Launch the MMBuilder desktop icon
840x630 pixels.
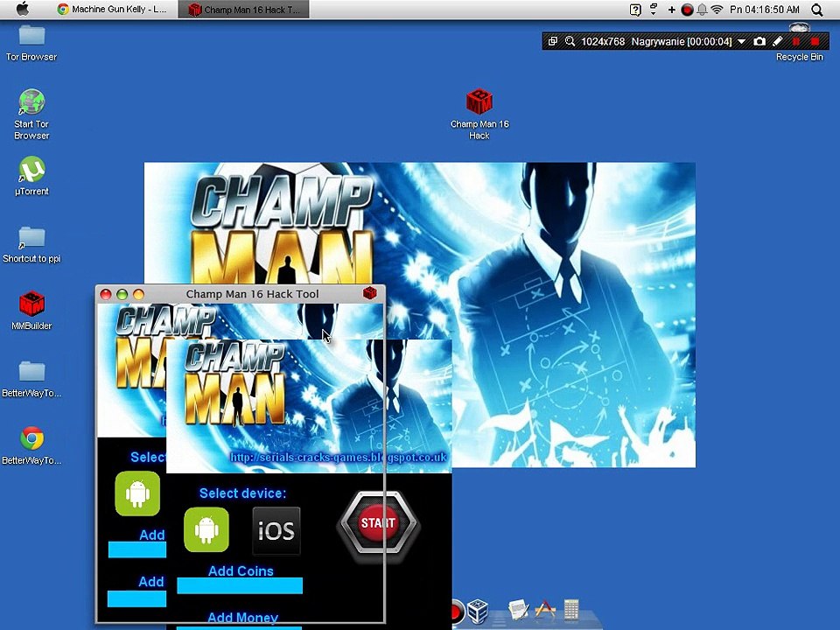[x=31, y=304]
